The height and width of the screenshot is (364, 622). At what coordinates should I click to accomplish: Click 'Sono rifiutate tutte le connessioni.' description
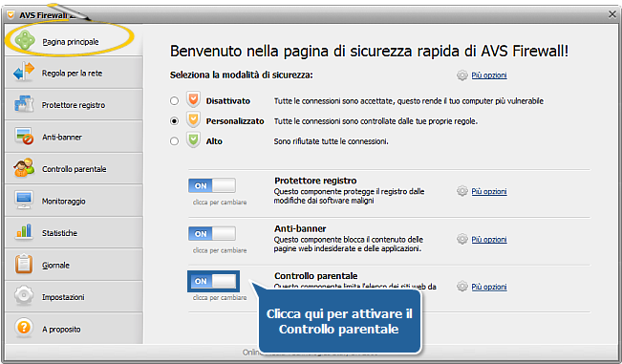(x=331, y=141)
